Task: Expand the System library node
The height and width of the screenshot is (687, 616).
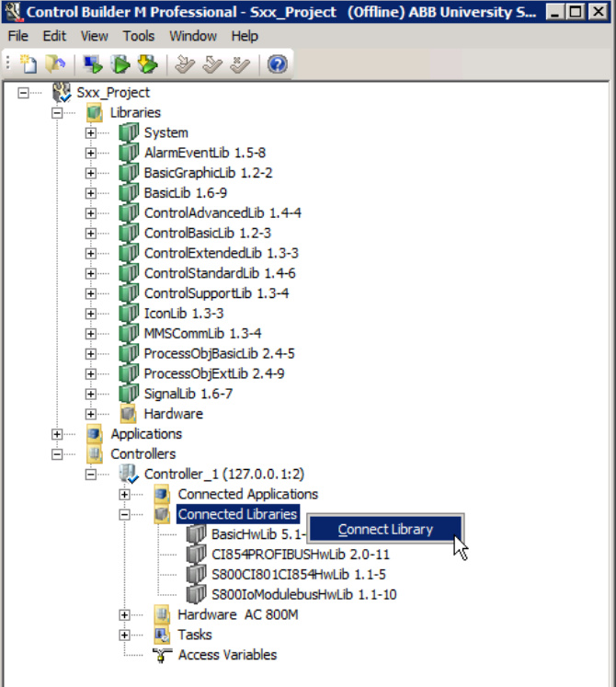Action: click(91, 132)
